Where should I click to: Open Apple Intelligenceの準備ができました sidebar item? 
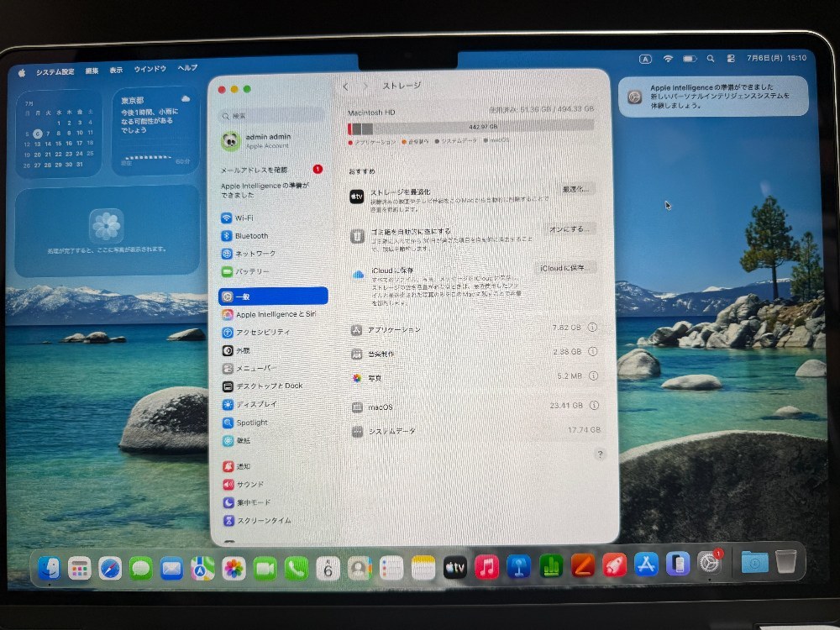[x=273, y=190]
